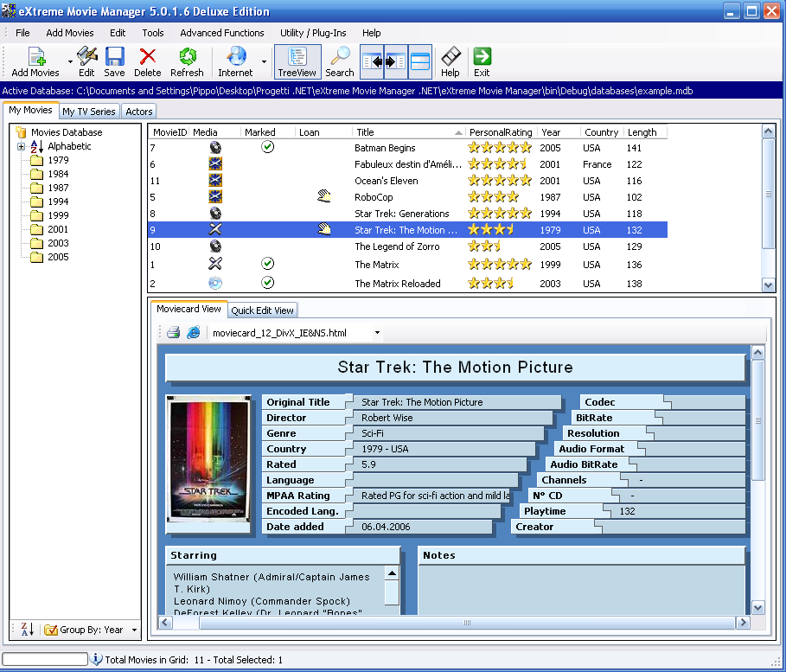Click the star rating for RoboCop
The width and height of the screenshot is (786, 672).
point(493,197)
